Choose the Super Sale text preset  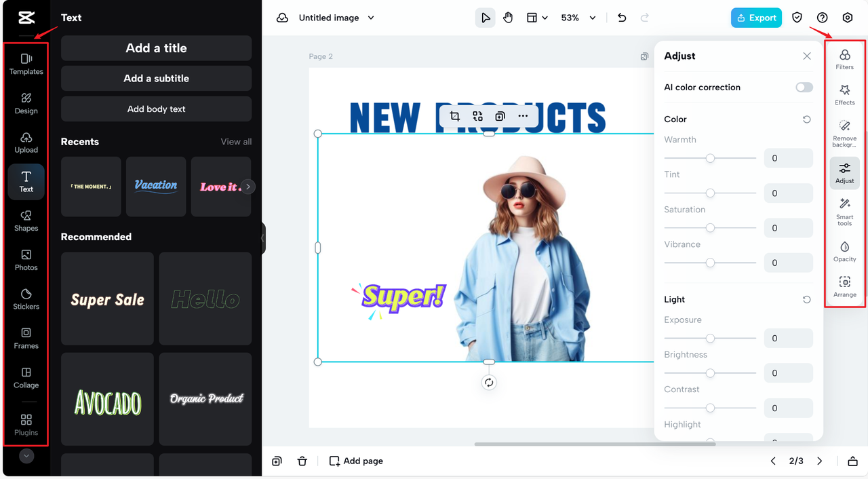coord(107,299)
